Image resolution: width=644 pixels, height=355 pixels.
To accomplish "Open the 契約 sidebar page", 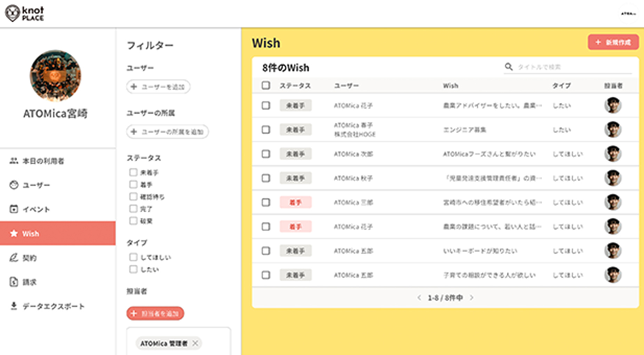I will [58, 258].
